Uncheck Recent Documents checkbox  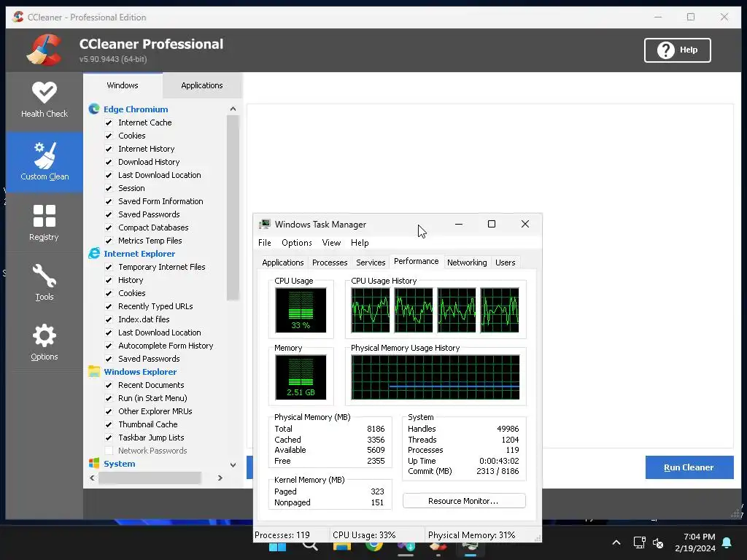coord(109,385)
